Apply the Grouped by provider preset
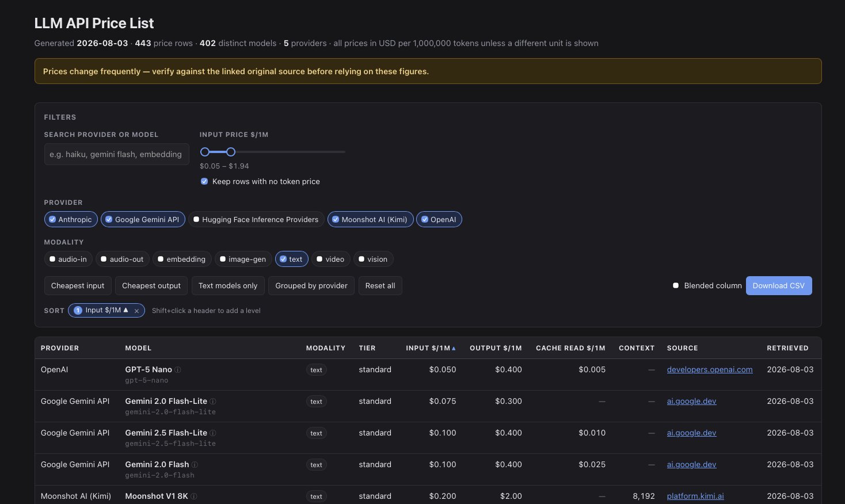Screen dimensions: 845x504 (x=311, y=285)
